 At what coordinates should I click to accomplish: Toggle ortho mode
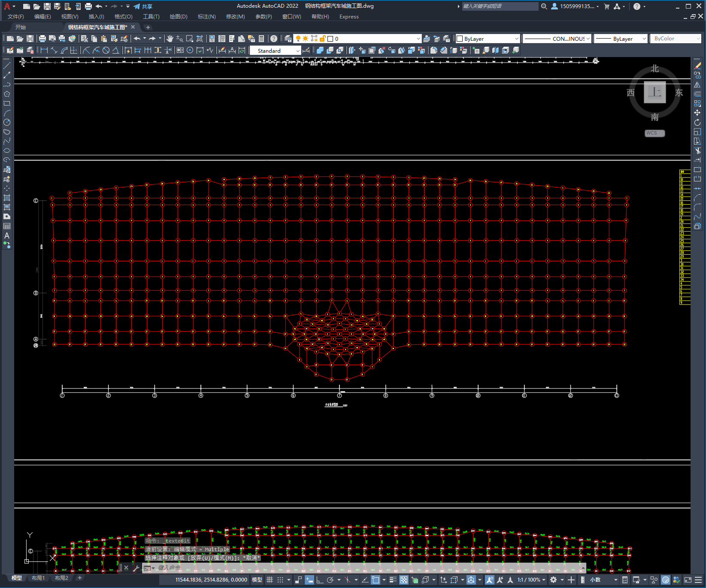[x=320, y=580]
